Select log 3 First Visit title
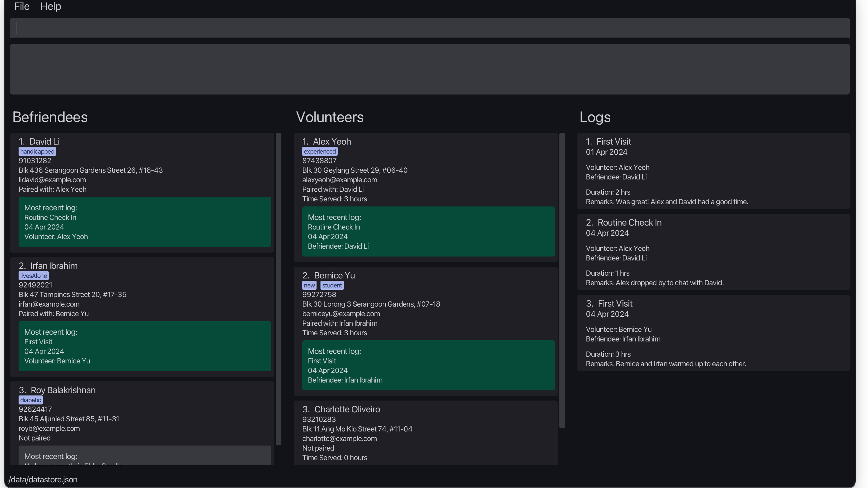This screenshot has width=868, height=488. (x=615, y=303)
